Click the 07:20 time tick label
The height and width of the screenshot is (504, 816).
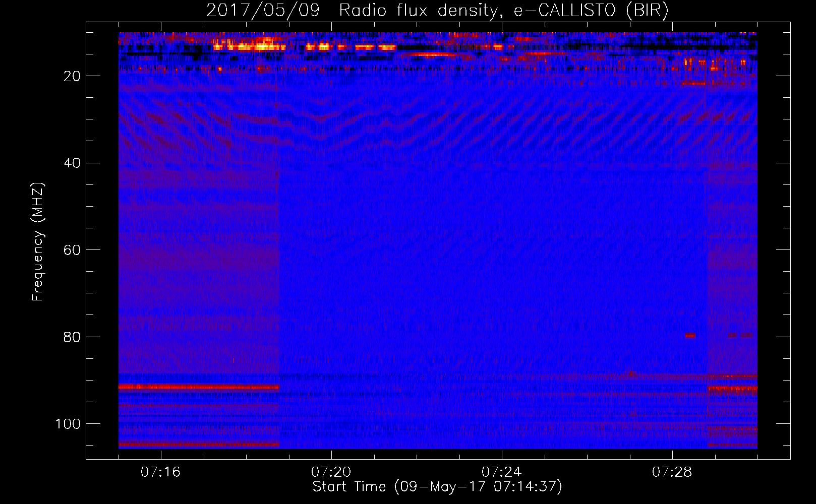point(331,472)
